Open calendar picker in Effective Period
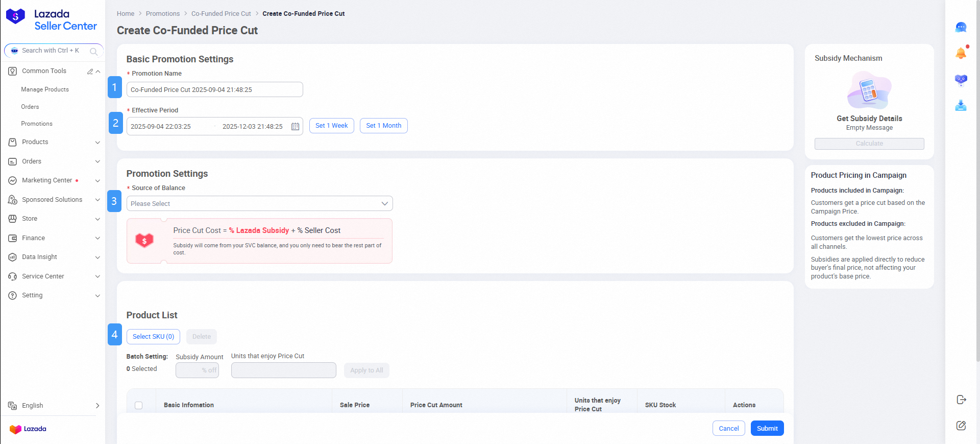Screen dimensions: 980x444 pyautogui.click(x=295, y=126)
